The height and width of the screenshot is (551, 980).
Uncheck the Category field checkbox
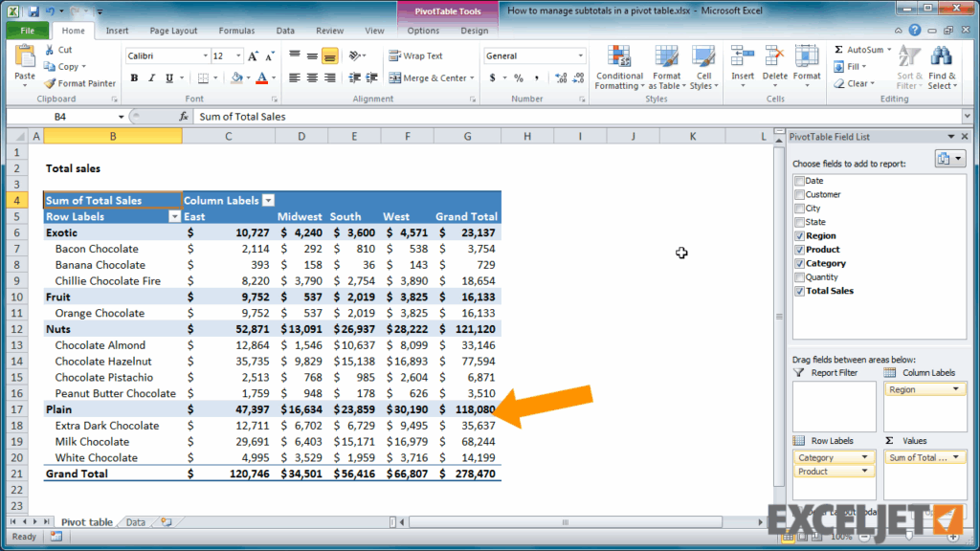tap(799, 263)
